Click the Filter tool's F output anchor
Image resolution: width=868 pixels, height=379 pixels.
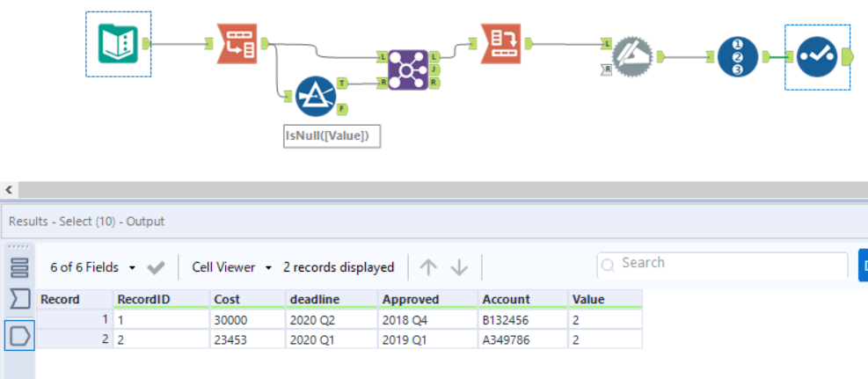343,108
